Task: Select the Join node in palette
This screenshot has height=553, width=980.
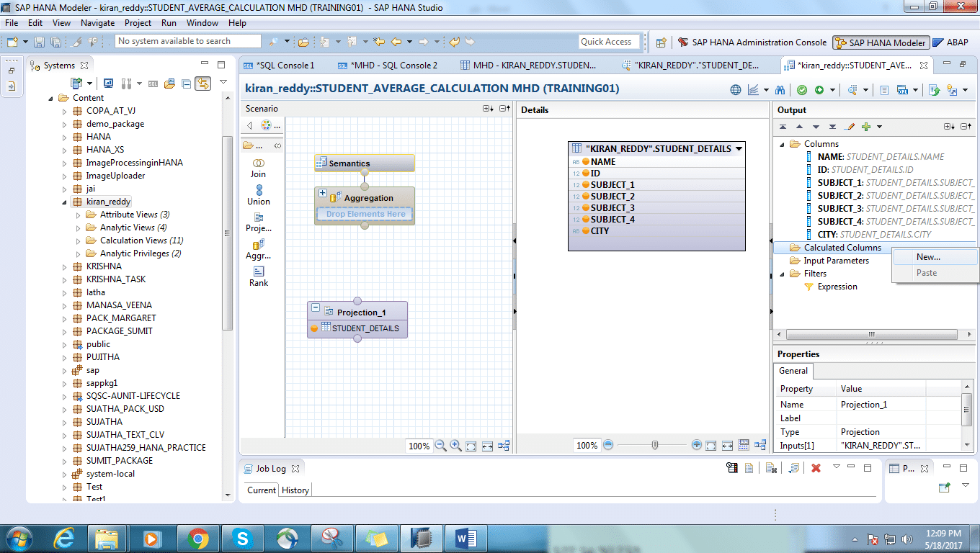Action: [259, 168]
